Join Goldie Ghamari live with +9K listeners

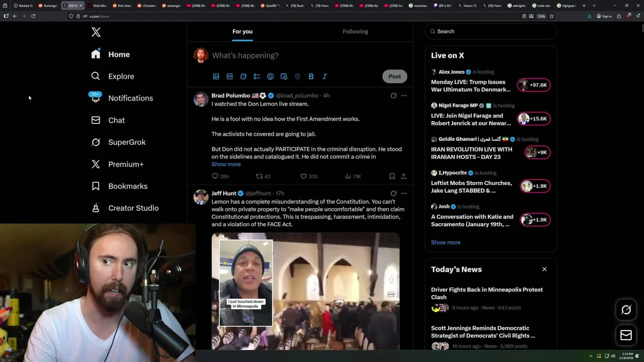pos(537,152)
